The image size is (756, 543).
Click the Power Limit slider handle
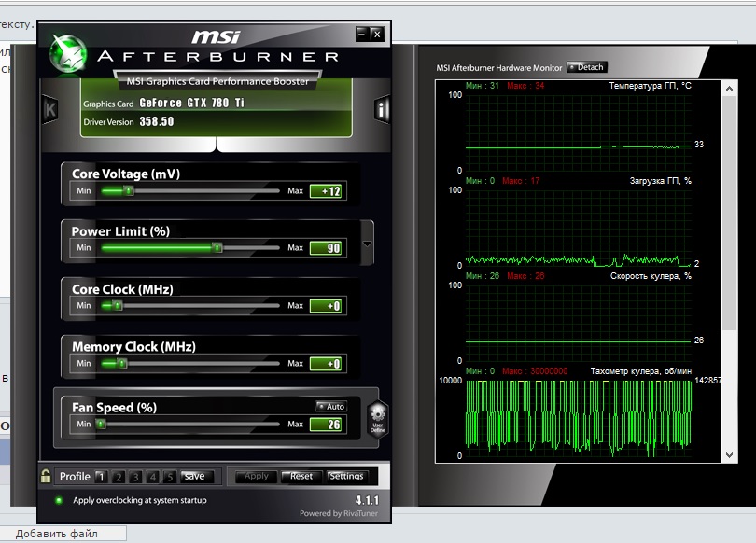pos(217,247)
